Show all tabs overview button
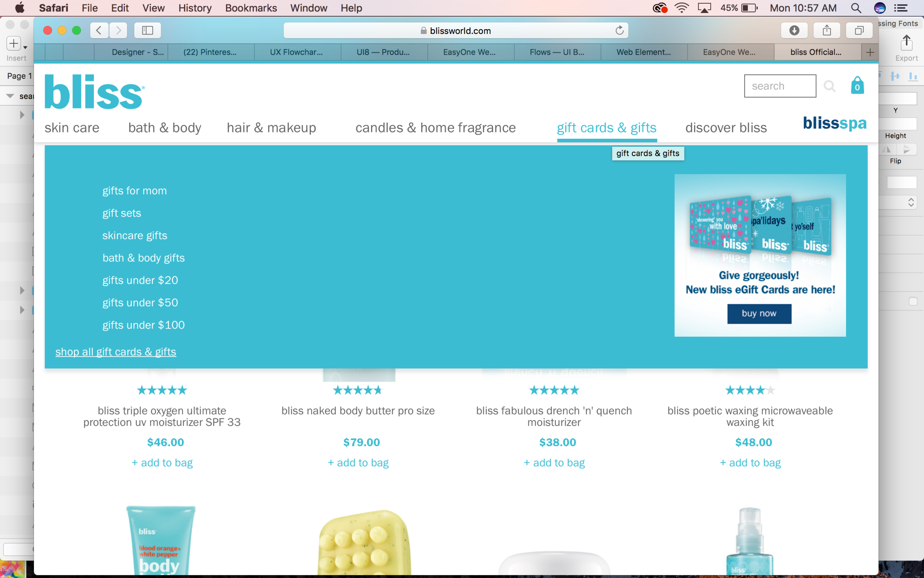The height and width of the screenshot is (578, 924). point(859,30)
